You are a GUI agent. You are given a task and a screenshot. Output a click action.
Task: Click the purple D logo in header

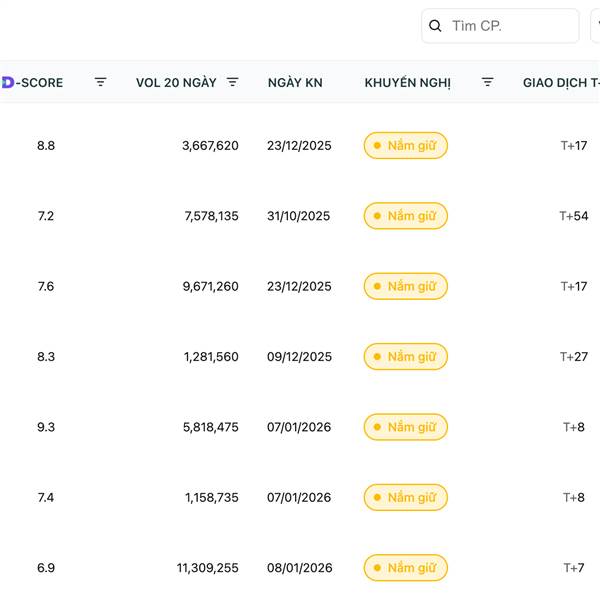7,82
